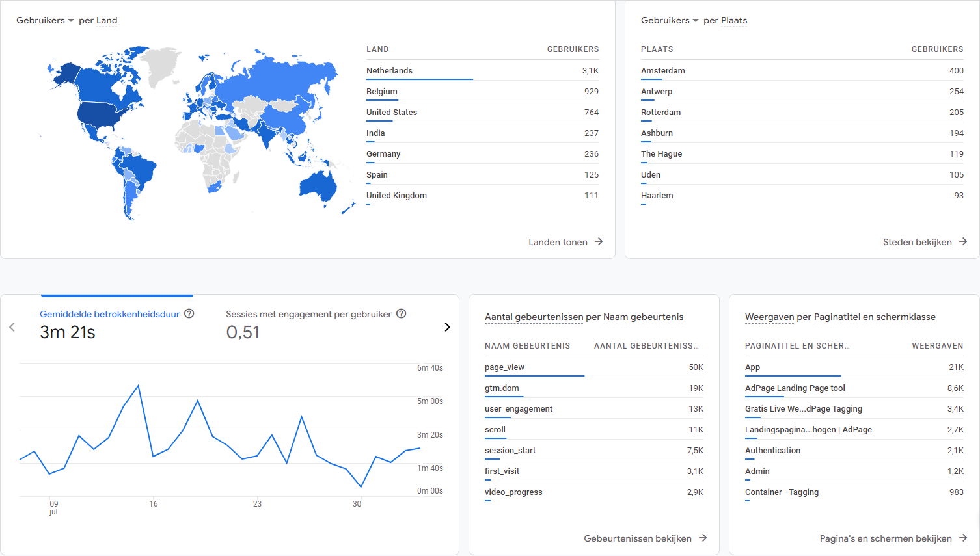Click help icon beside Sessies met engagement
This screenshot has height=556, width=980.
(x=402, y=313)
